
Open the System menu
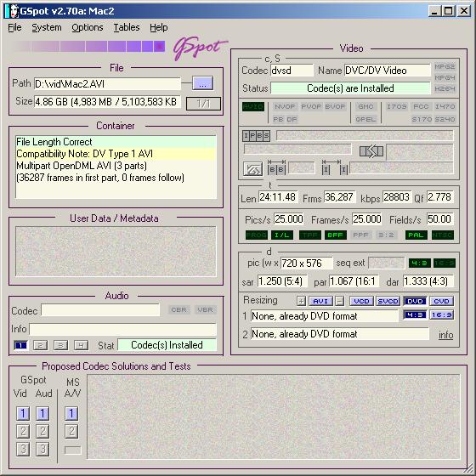[47, 27]
